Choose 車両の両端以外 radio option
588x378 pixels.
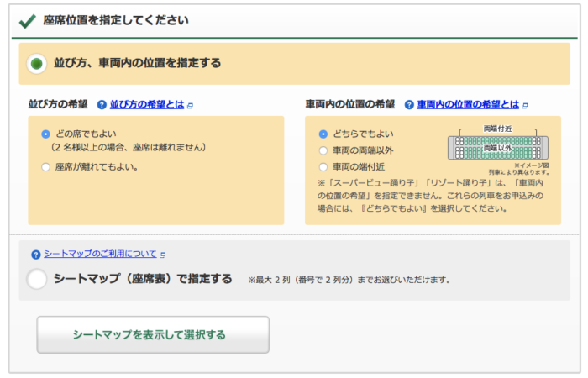pyautogui.click(x=323, y=150)
